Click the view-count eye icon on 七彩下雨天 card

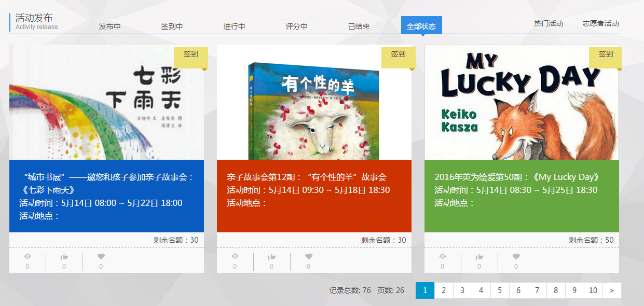[28, 256]
